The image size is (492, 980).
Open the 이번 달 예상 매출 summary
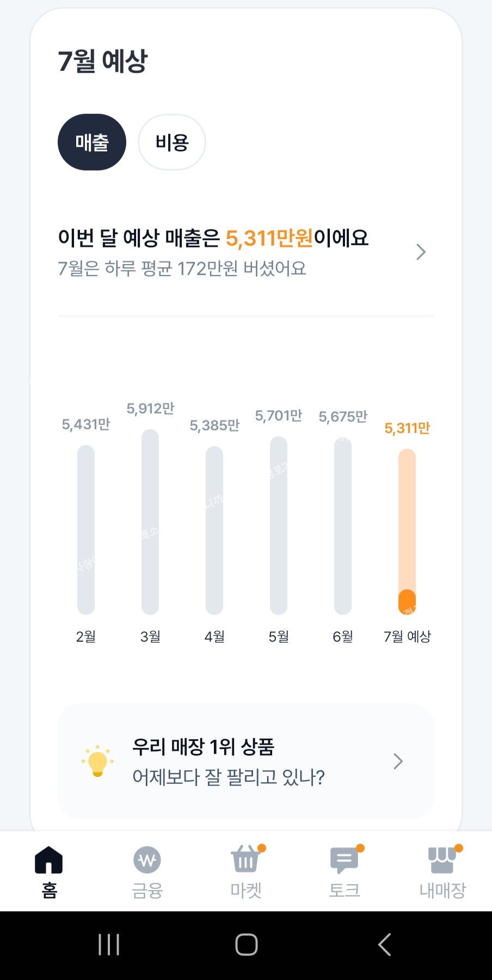pos(213,252)
